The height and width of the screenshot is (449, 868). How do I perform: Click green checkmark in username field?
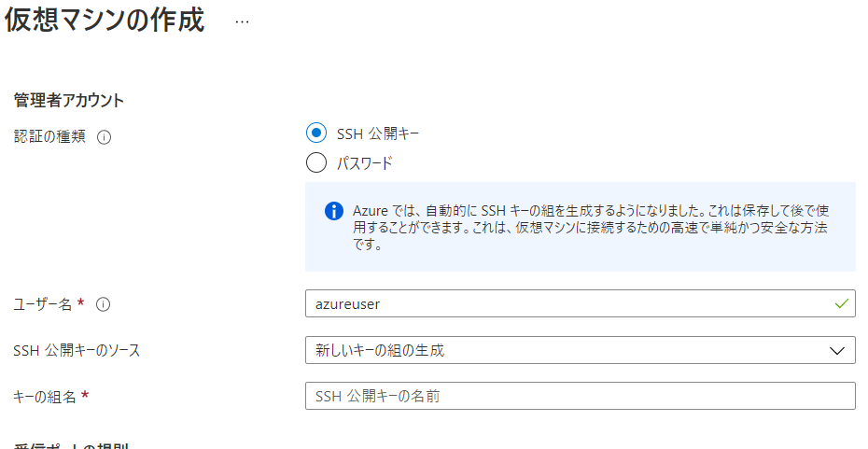pyautogui.click(x=842, y=304)
